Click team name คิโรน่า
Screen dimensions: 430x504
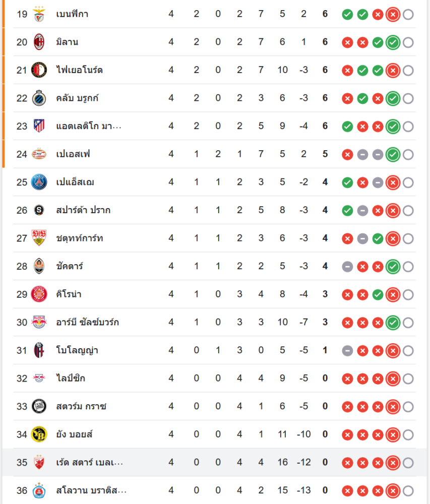(x=69, y=294)
